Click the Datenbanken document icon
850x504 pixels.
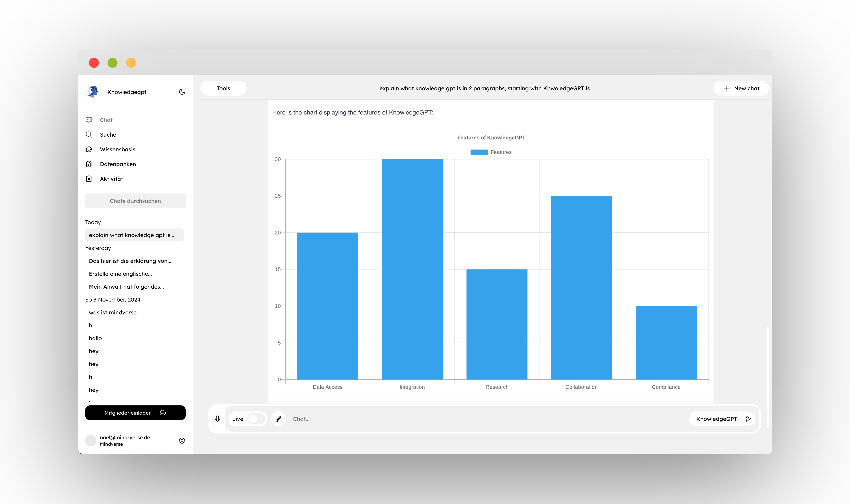tap(89, 164)
